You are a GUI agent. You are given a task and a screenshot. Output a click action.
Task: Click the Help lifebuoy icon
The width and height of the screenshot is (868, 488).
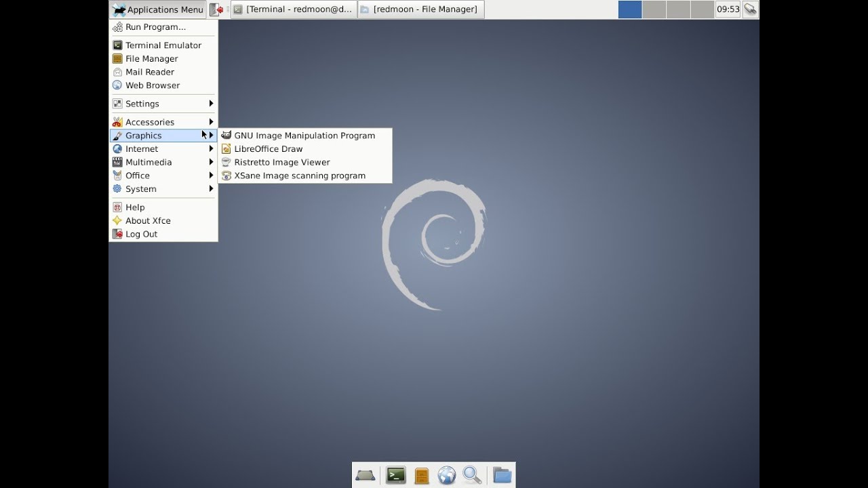[117, 207]
